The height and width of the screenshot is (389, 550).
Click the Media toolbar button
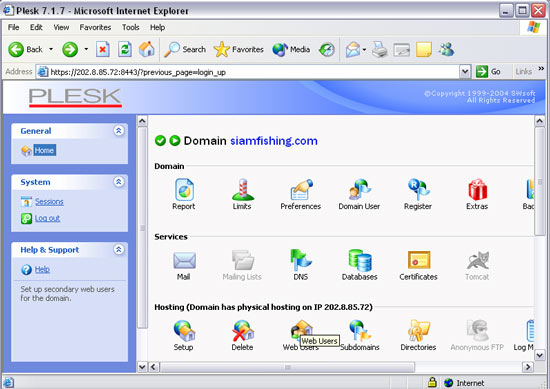pyautogui.click(x=291, y=49)
